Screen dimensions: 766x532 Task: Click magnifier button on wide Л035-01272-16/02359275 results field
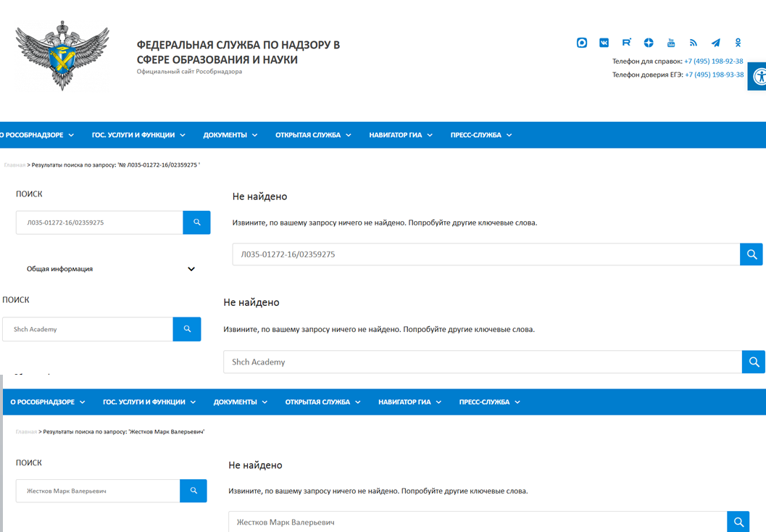pyautogui.click(x=752, y=254)
